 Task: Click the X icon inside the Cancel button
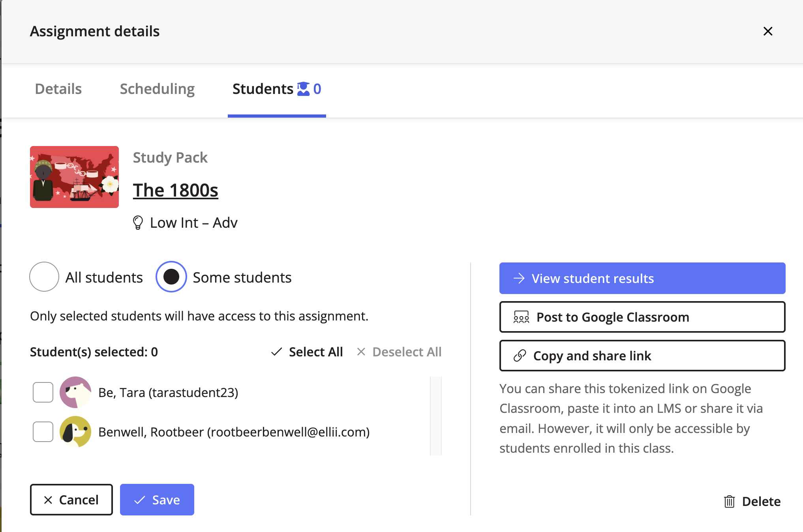(48, 500)
